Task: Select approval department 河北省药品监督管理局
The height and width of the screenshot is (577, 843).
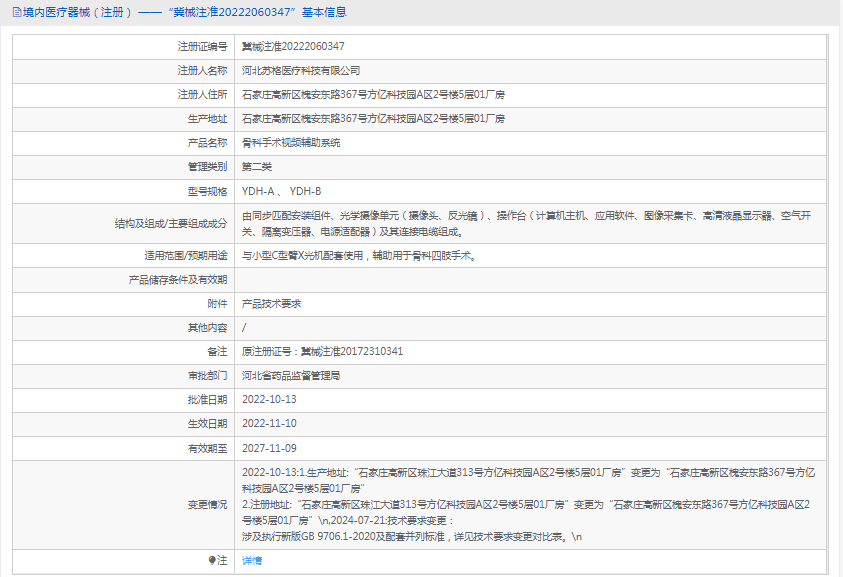Action: [x=291, y=375]
